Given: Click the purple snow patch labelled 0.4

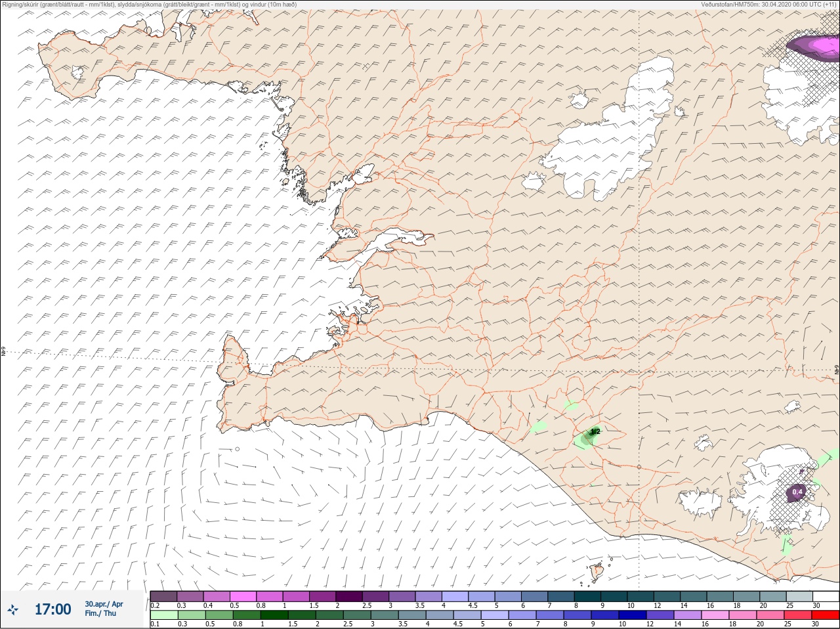Looking at the screenshot, I should coord(796,492).
